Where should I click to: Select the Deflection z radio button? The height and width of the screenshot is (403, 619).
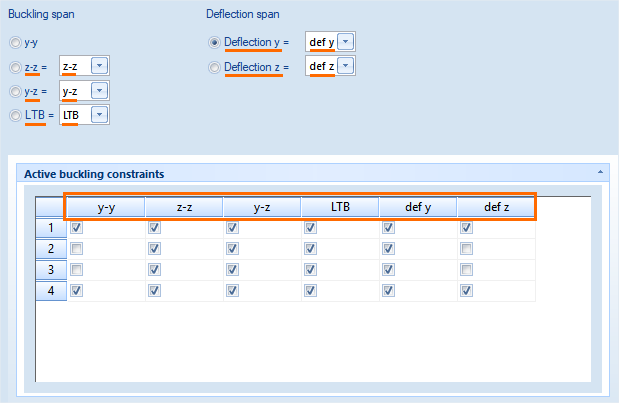pyautogui.click(x=214, y=67)
